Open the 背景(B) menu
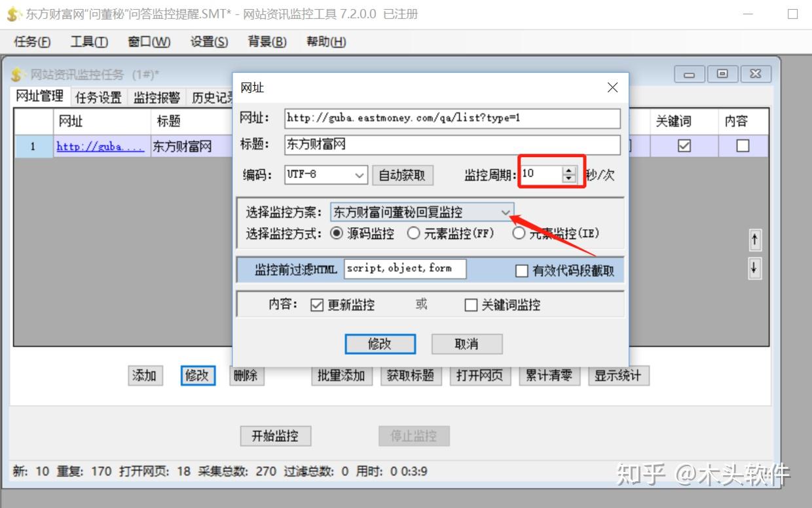The height and width of the screenshot is (508, 812). [267, 42]
